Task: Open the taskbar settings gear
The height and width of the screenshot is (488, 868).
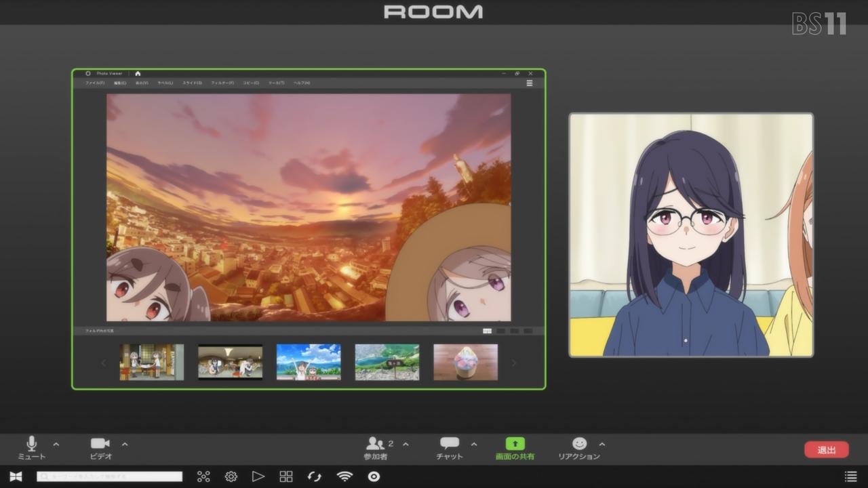Action: pos(231,476)
